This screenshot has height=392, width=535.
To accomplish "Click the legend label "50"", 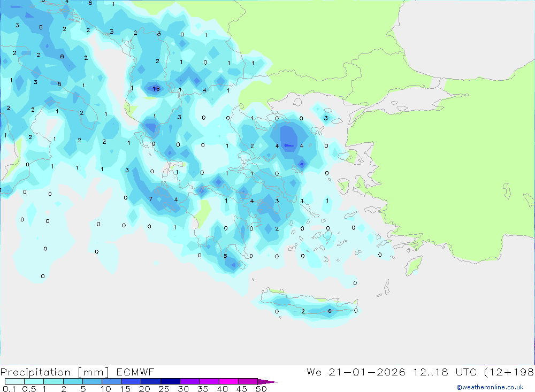I will [261, 389].
